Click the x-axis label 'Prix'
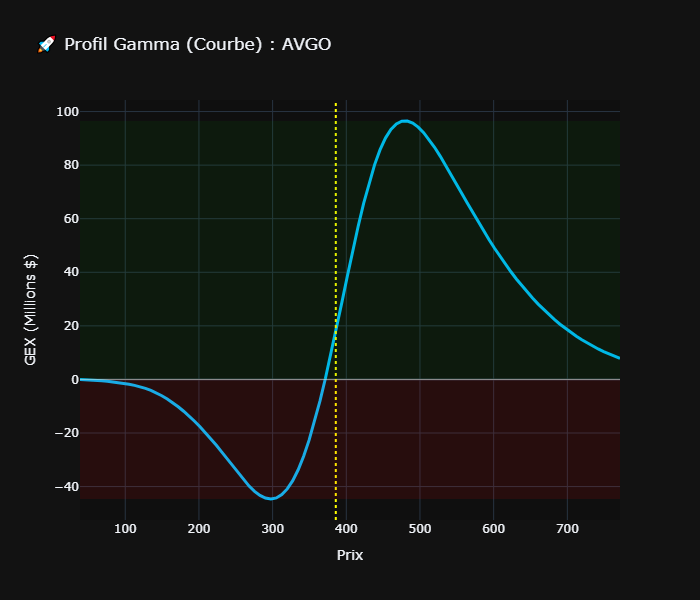Image resolution: width=700 pixels, height=600 pixels. (x=350, y=555)
